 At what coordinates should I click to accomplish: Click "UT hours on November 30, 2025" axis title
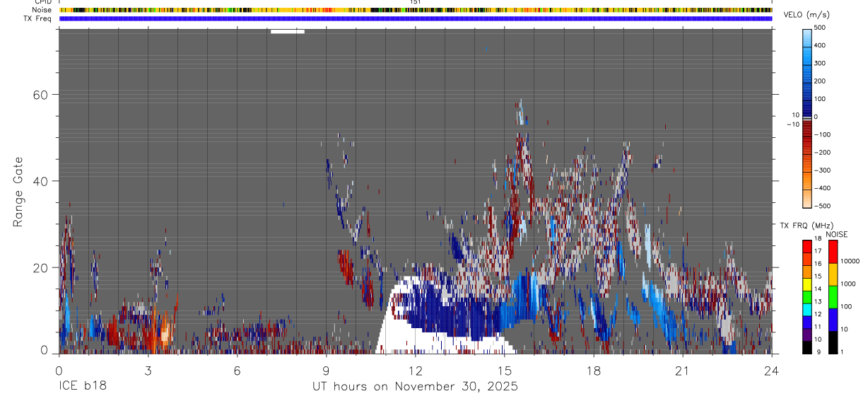coord(416,387)
